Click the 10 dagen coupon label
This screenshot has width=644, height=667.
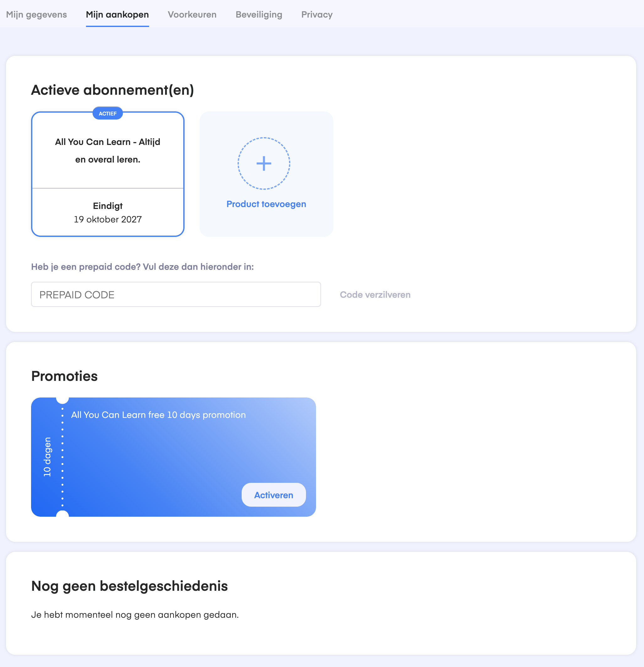tap(47, 457)
